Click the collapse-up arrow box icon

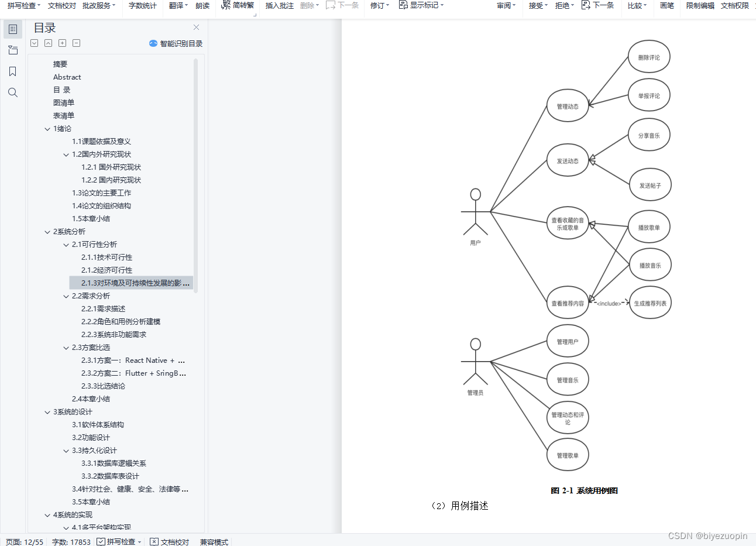49,43
